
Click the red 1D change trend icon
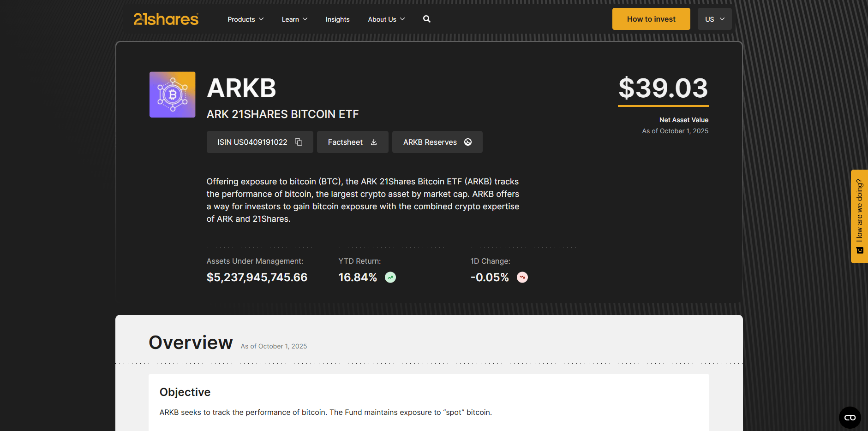[522, 277]
